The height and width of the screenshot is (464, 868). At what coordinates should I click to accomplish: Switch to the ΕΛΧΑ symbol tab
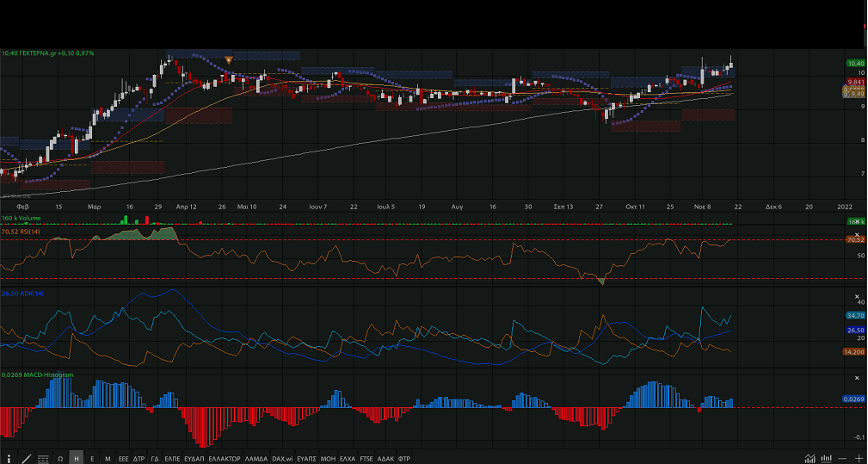(348, 459)
